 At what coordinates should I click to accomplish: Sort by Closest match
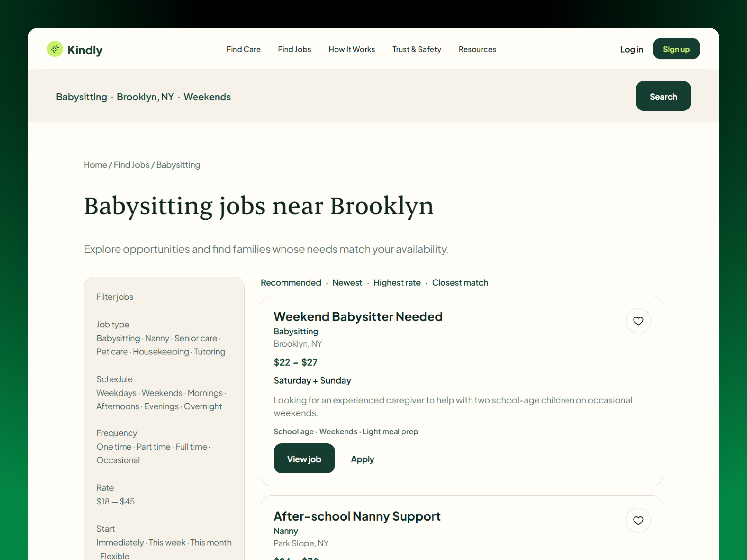(460, 283)
